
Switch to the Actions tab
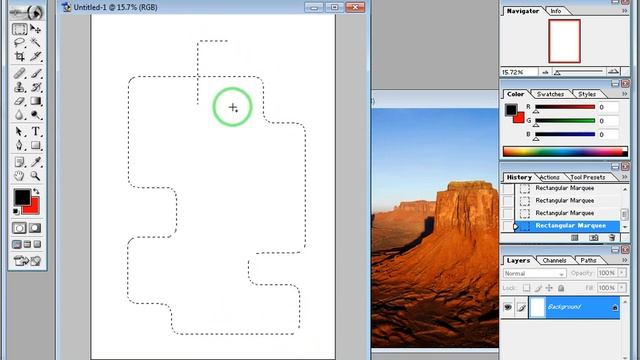click(550, 178)
